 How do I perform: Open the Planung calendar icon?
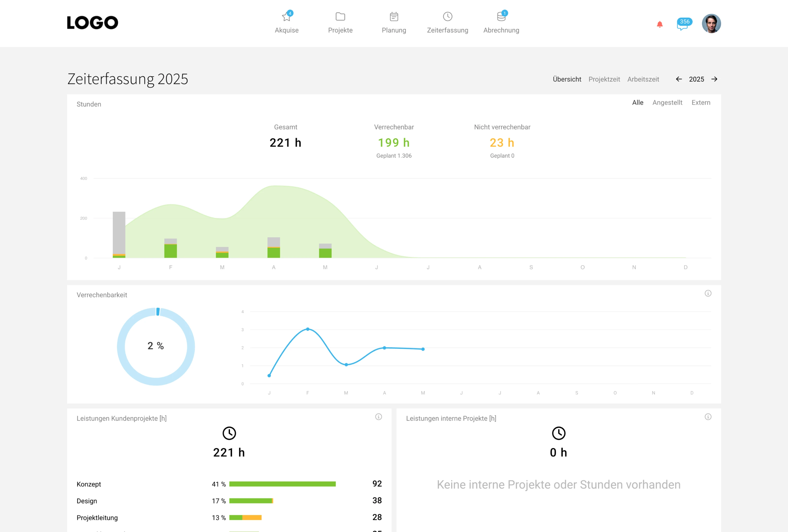pos(394,17)
